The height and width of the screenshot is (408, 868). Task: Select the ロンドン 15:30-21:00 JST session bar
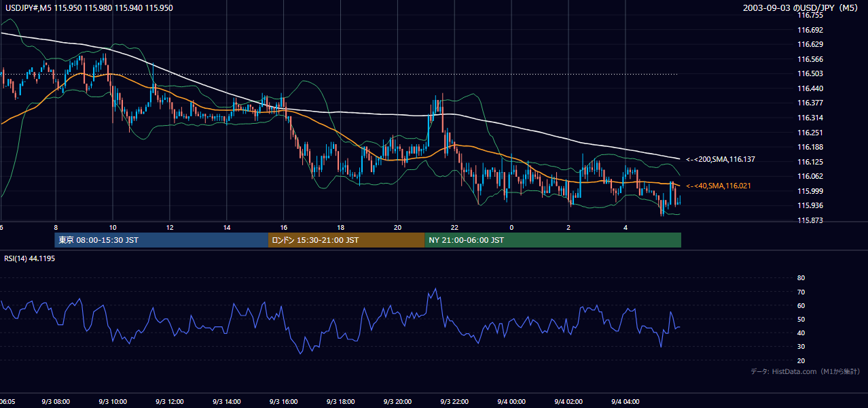346,240
